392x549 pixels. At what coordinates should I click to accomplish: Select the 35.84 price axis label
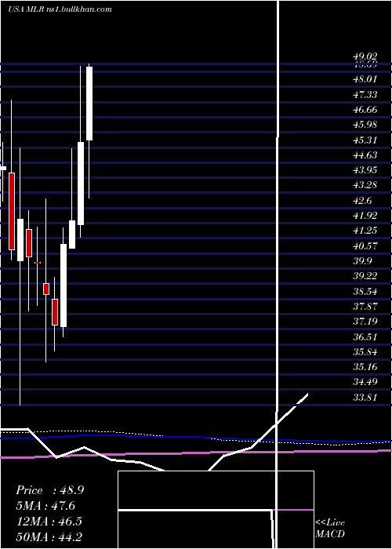click(x=365, y=352)
